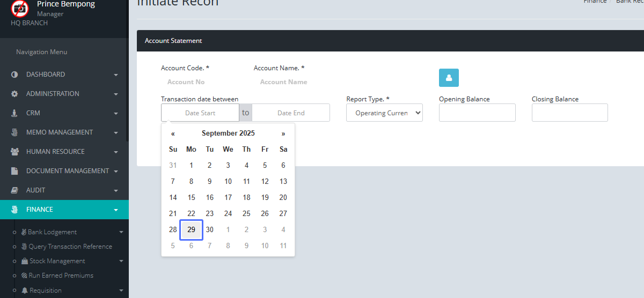Click the blue user lookup icon button
644x298 pixels.
[x=449, y=78]
